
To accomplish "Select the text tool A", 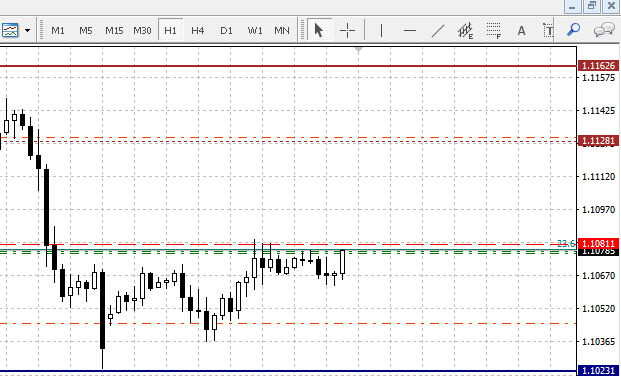I will coord(522,30).
